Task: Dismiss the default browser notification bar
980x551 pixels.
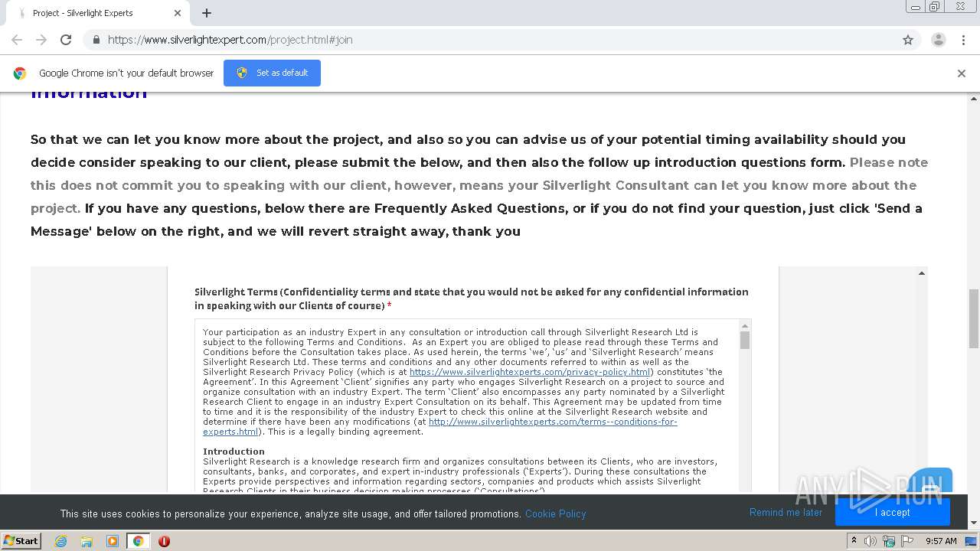Action: click(962, 73)
